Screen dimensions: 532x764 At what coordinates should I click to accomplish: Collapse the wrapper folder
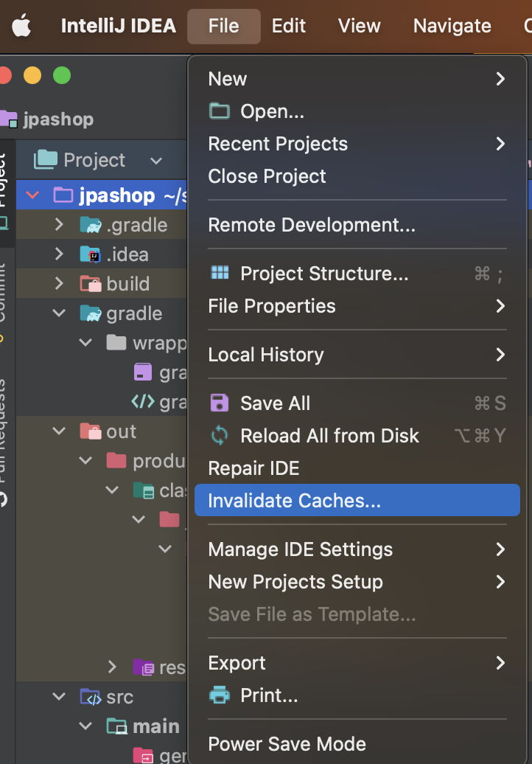coord(85,343)
